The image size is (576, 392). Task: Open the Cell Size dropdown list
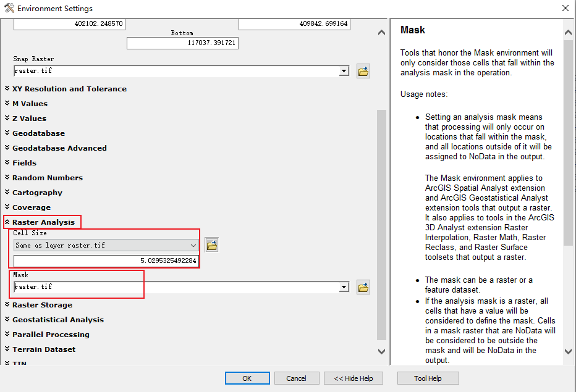[193, 245]
